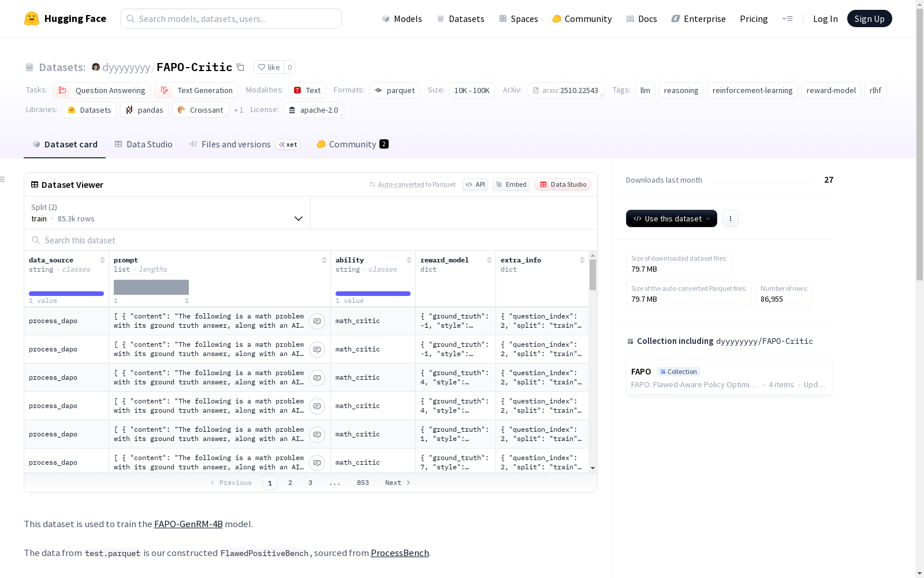Viewport: 924px width, 578px height.
Task: Toggle the left sidebar outline icon
Action: pos(2,179)
